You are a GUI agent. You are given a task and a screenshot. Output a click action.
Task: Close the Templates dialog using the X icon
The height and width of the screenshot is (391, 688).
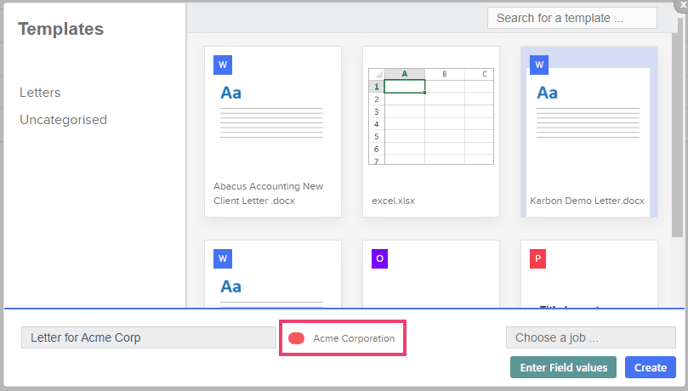point(683,4)
